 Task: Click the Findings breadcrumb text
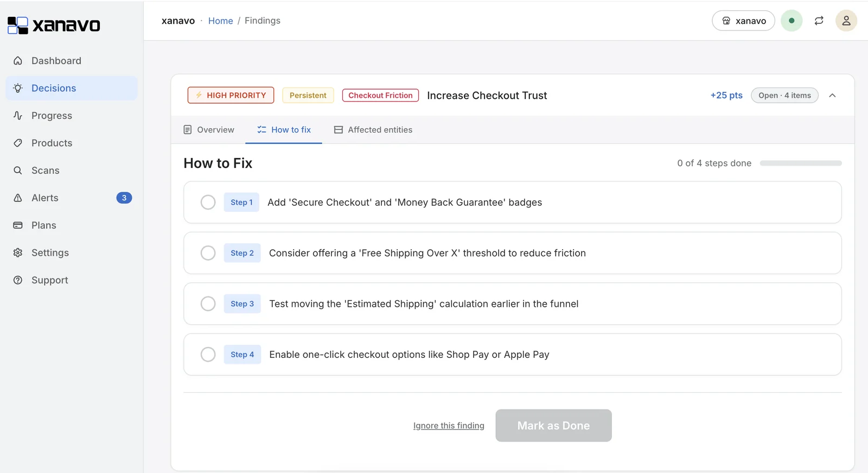tap(263, 21)
